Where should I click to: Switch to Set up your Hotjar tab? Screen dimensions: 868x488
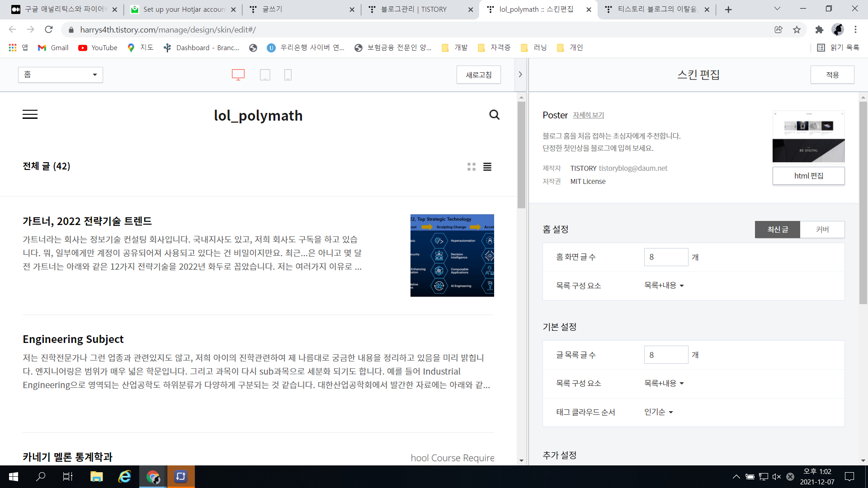click(184, 9)
